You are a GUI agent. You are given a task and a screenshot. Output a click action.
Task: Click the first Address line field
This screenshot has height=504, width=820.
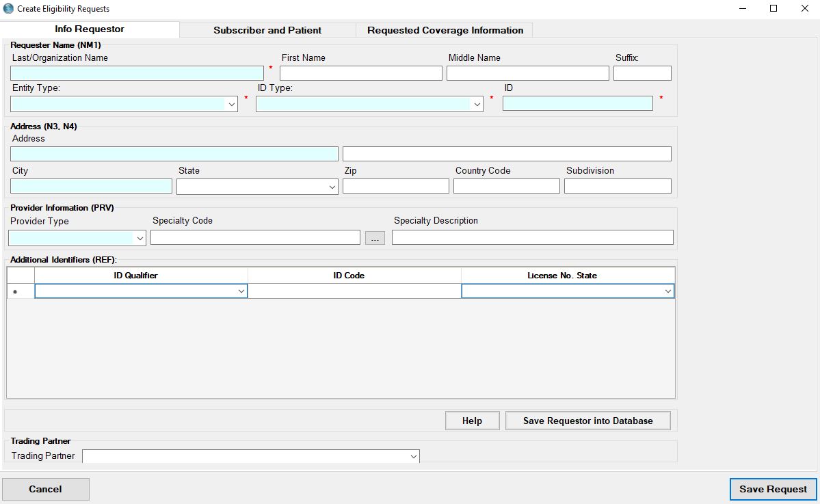[x=174, y=154]
